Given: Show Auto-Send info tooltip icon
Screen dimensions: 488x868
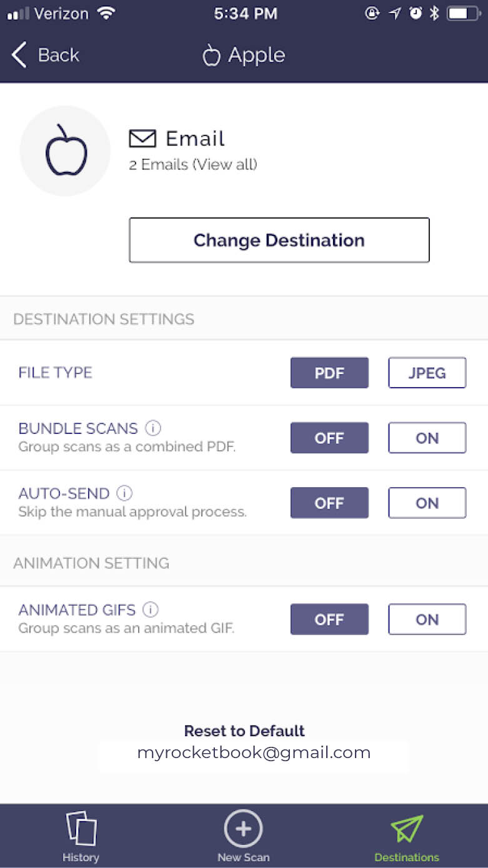Looking at the screenshot, I should pos(125,493).
